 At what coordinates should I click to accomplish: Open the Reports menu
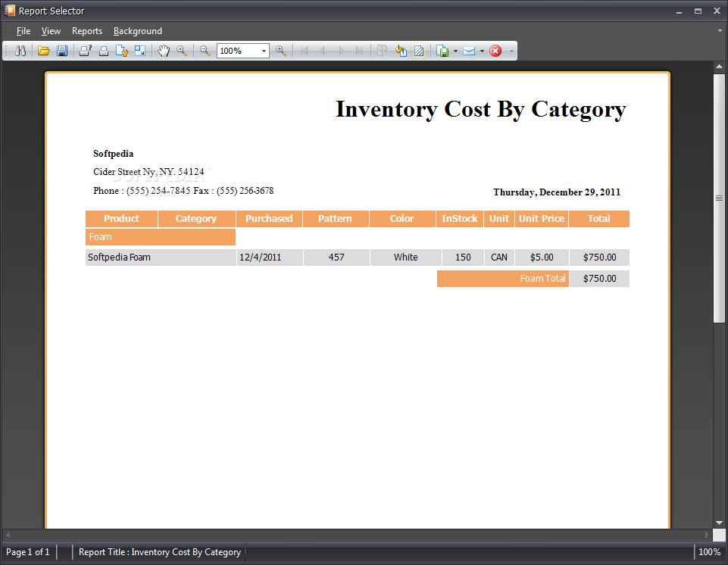click(x=87, y=31)
